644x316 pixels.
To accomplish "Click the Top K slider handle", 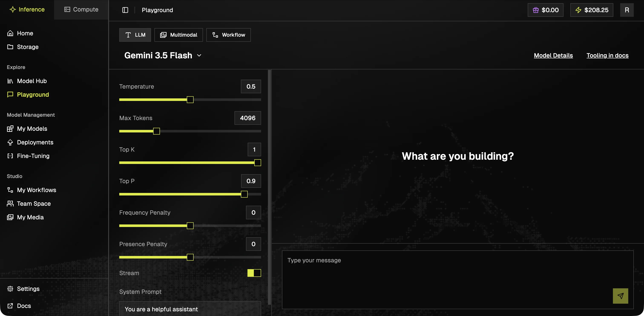I will click(257, 162).
